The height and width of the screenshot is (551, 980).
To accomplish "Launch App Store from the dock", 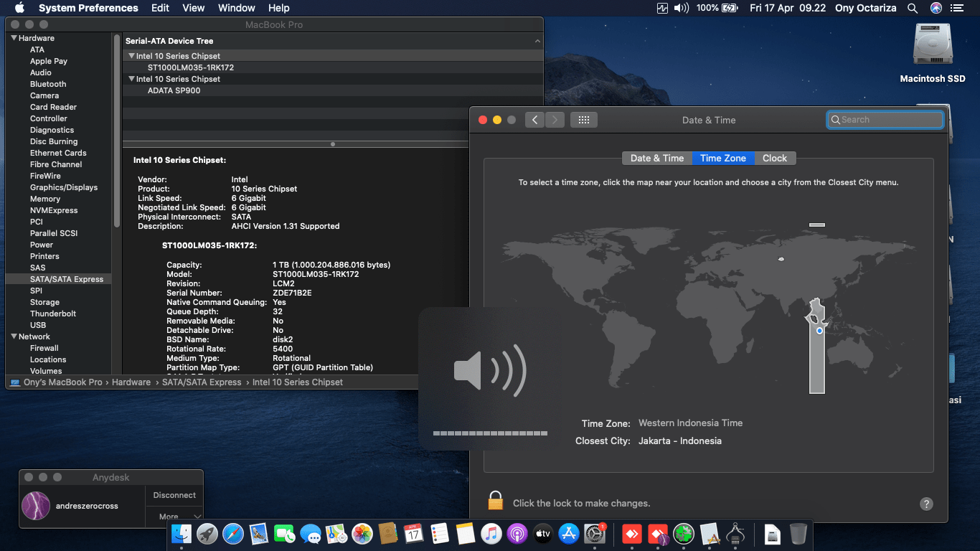I will click(x=568, y=534).
